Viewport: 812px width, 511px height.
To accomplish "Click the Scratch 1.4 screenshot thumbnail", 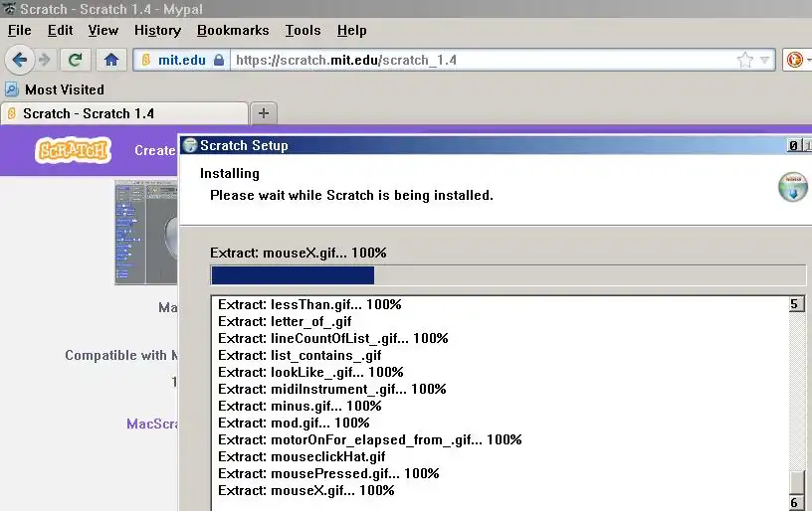I will pos(146,233).
